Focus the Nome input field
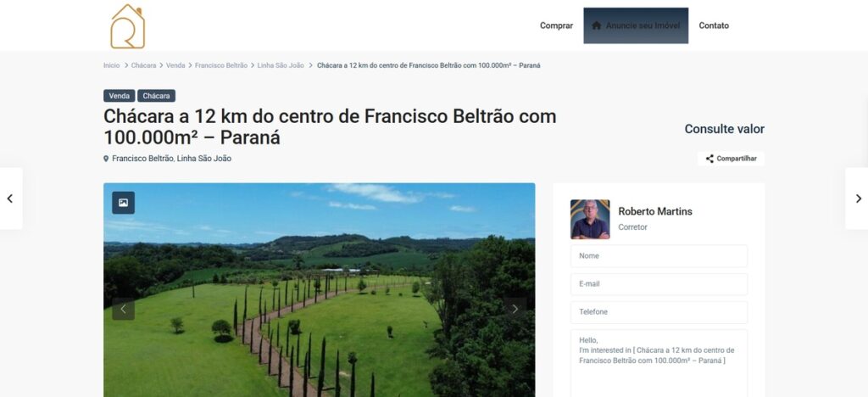This screenshot has height=397, width=868. point(659,256)
